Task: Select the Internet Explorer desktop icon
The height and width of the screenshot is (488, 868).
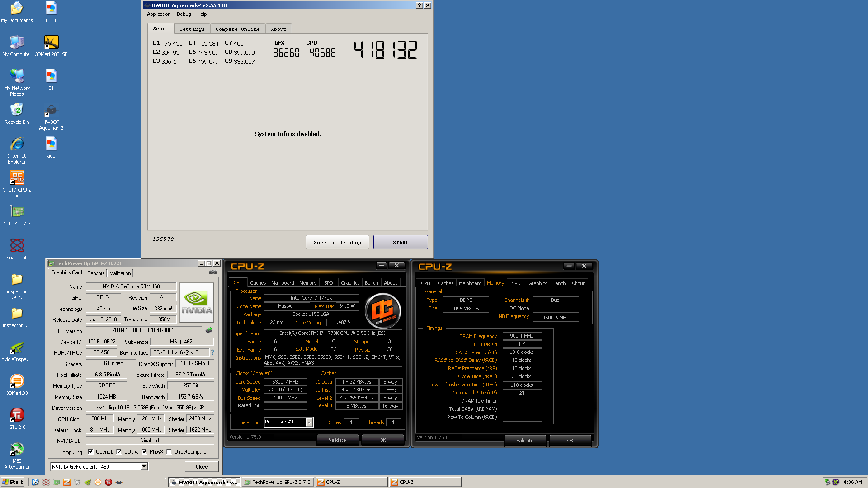Action: click(x=17, y=150)
